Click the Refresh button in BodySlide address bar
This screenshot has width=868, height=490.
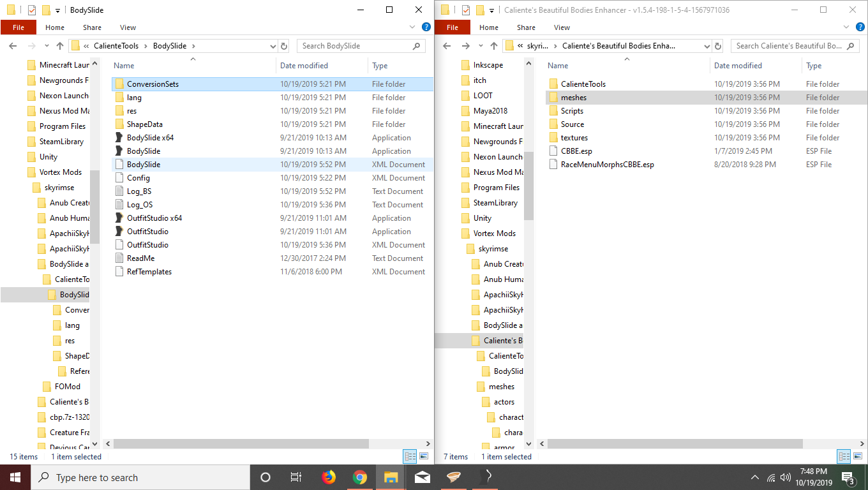(x=284, y=46)
